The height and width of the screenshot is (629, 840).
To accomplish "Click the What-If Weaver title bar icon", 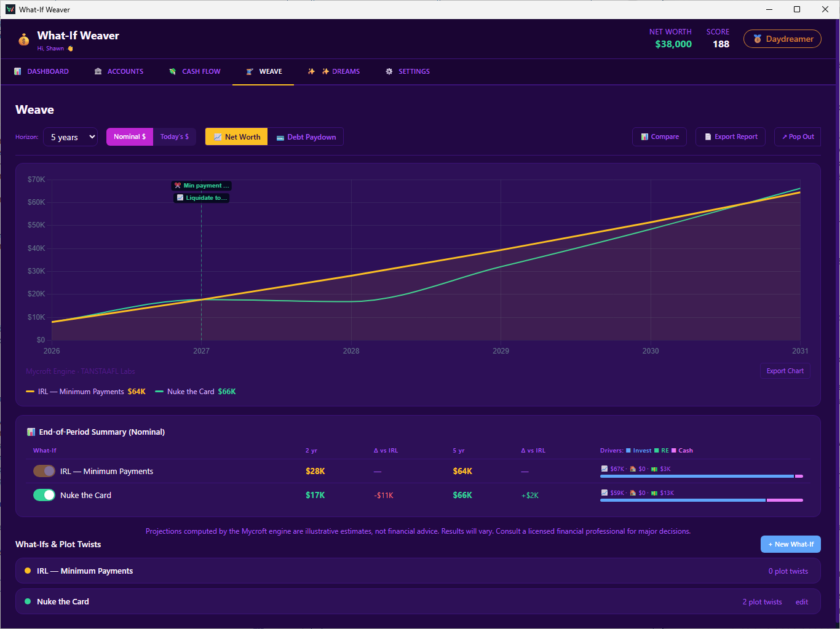I will [x=10, y=9].
